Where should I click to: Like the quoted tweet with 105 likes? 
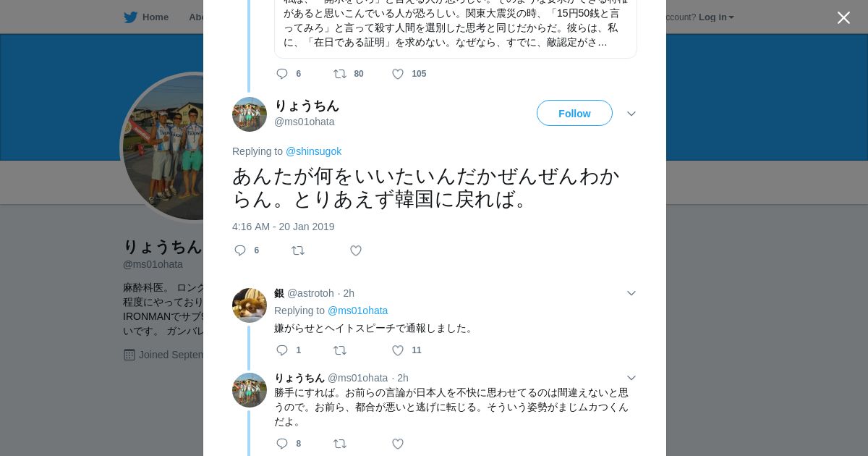click(398, 74)
